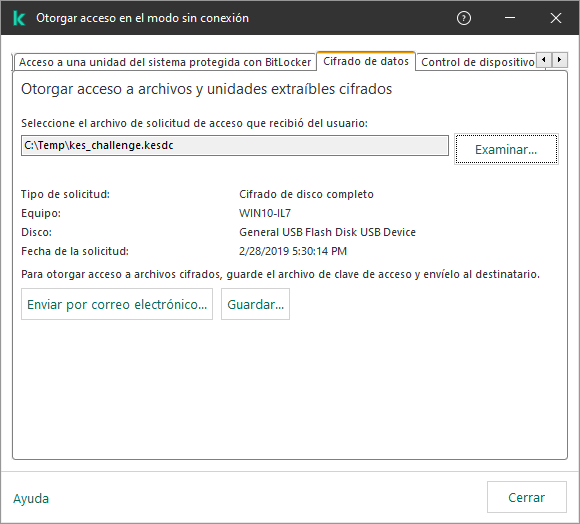Minimize the offline access window
The width and height of the screenshot is (580, 524).
tap(510, 18)
